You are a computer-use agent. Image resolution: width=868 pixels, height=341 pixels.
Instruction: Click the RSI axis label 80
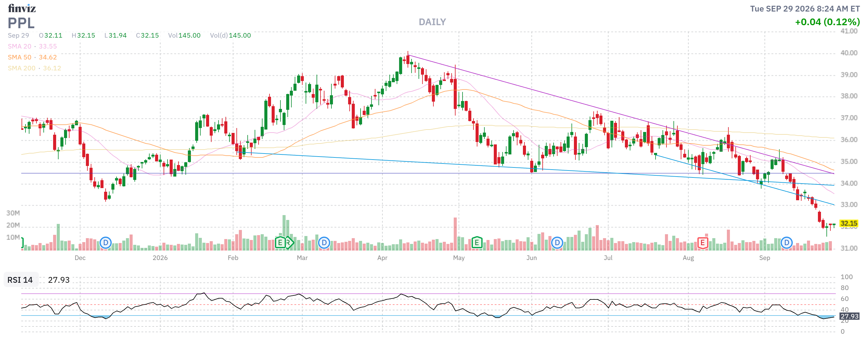(x=844, y=288)
